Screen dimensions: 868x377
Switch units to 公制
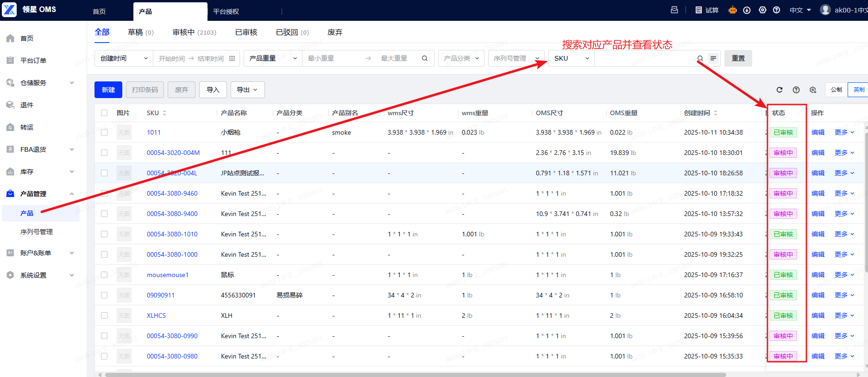tap(836, 90)
